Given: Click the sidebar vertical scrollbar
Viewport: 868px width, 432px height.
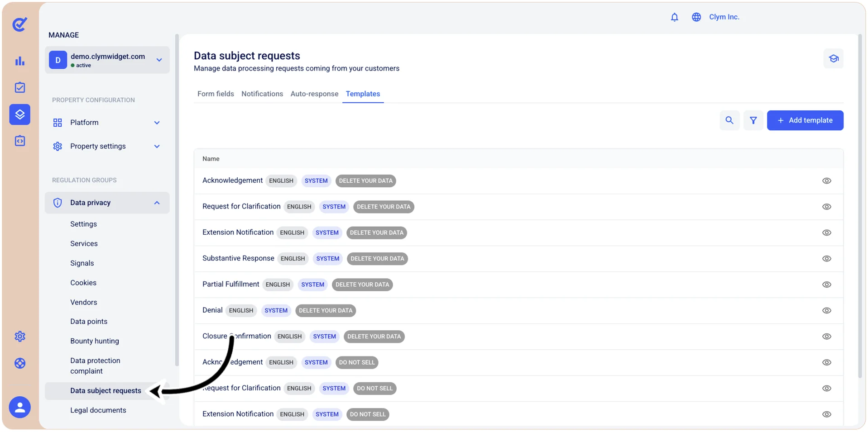Looking at the screenshot, I should [x=177, y=199].
